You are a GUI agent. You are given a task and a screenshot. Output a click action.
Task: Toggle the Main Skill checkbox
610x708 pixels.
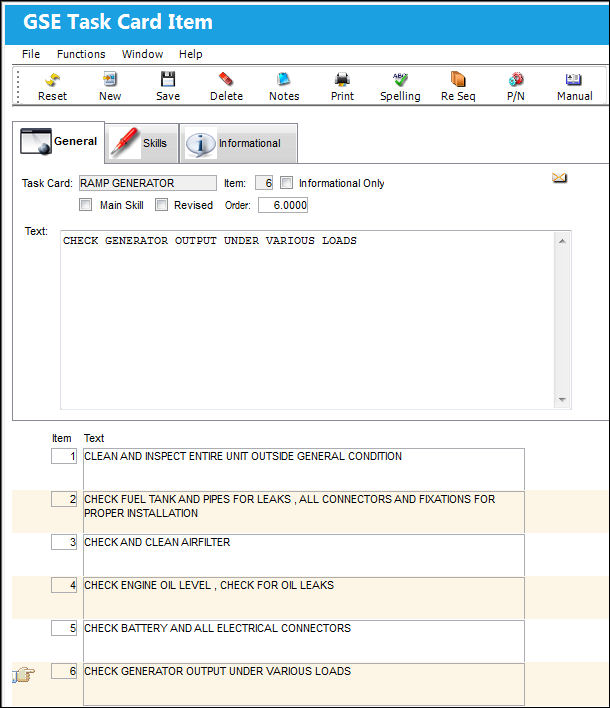[85, 205]
